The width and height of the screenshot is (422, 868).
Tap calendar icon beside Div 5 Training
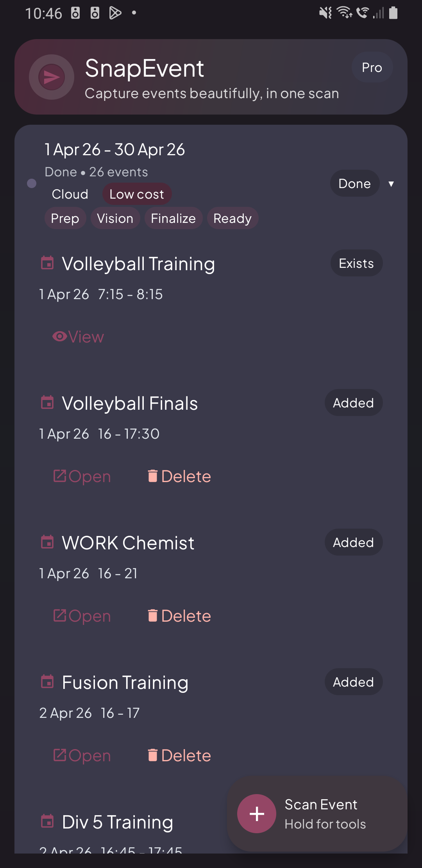pyautogui.click(x=47, y=821)
